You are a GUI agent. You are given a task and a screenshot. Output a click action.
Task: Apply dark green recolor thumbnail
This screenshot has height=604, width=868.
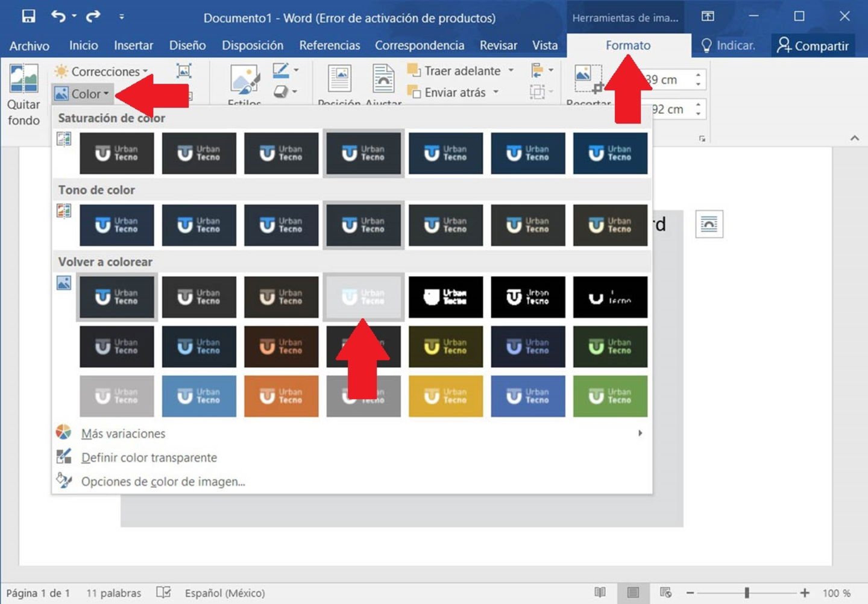pos(610,347)
